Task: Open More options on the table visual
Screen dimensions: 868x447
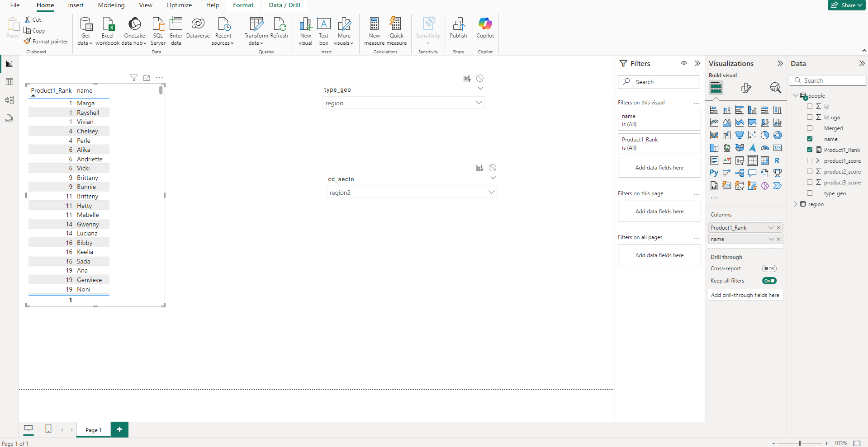Action: point(159,78)
